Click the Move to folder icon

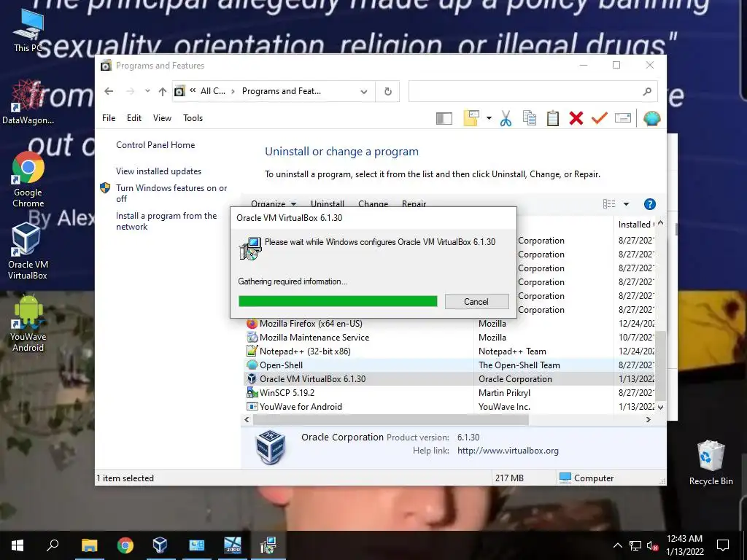click(471, 118)
